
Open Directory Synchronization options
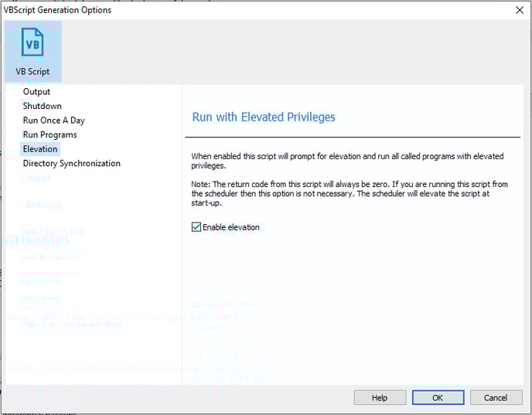[x=72, y=163]
